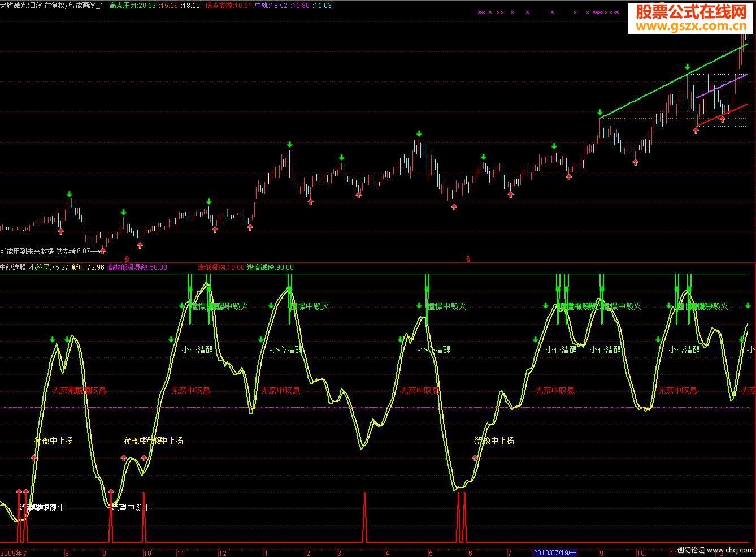
Task: Click the 高抛低吸界线:50.00 label
Action: pos(137,267)
